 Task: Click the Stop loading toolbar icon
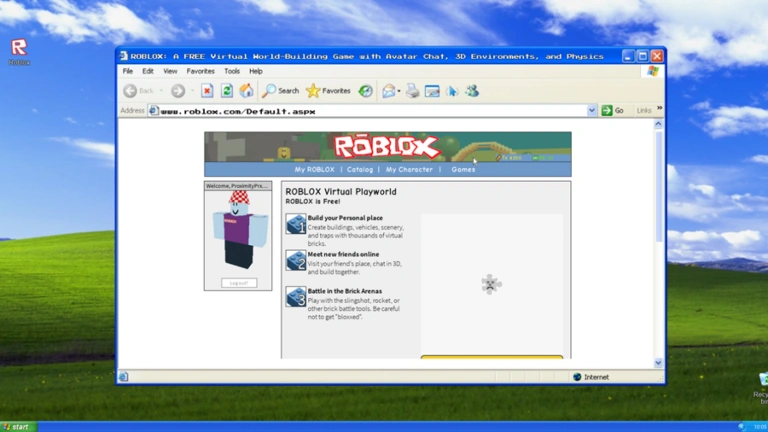tap(207, 91)
